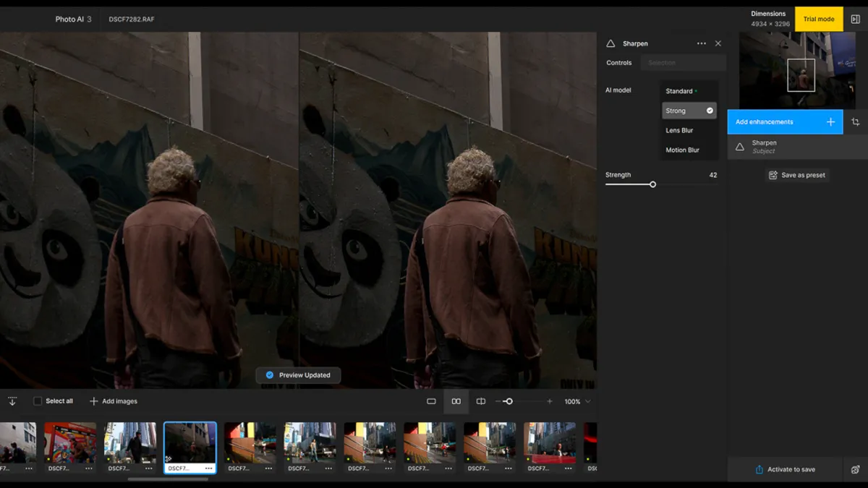868x488 pixels.
Task: Click the share icon at bottom right corner
Action: coord(856,469)
